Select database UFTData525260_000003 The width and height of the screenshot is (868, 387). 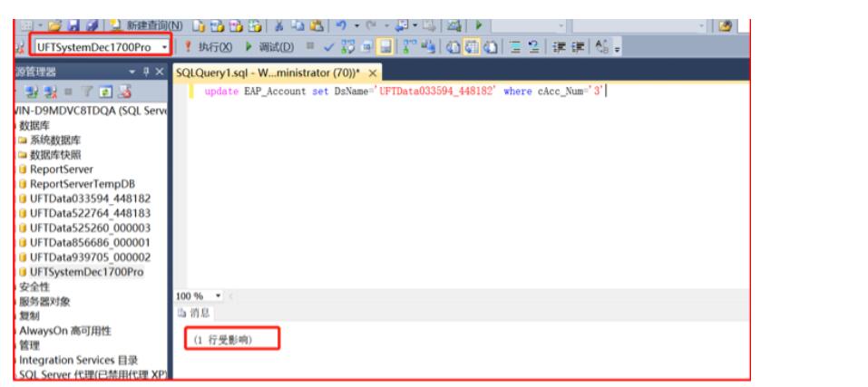tap(90, 227)
